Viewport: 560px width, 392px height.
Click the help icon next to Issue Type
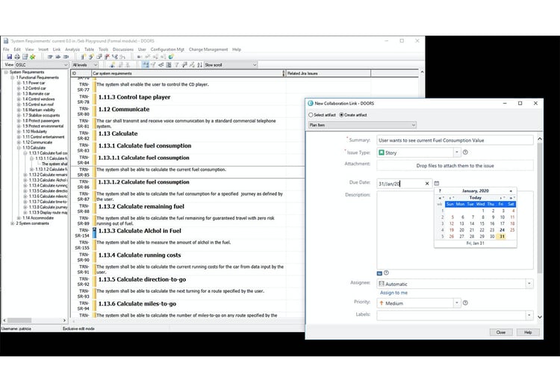[465, 152]
